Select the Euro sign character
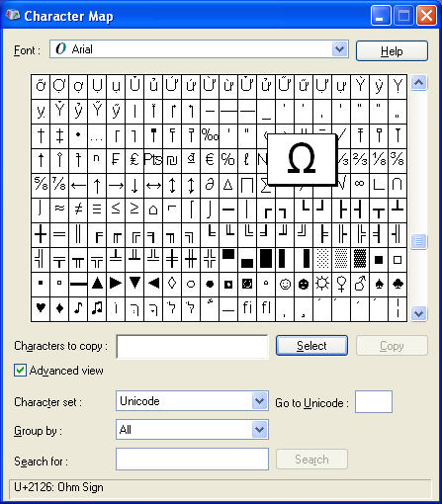Image resolution: width=442 pixels, height=504 pixels. 210,161
